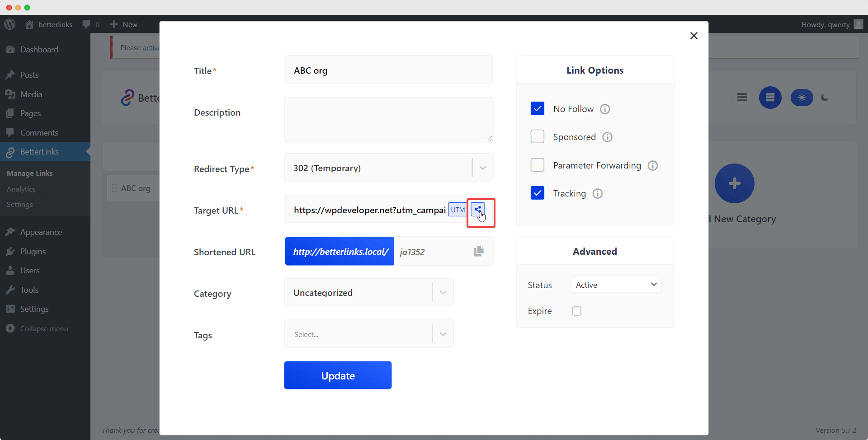Click the BetterLinks chain icon in sidebar
This screenshot has width=868, height=440.
(10, 152)
